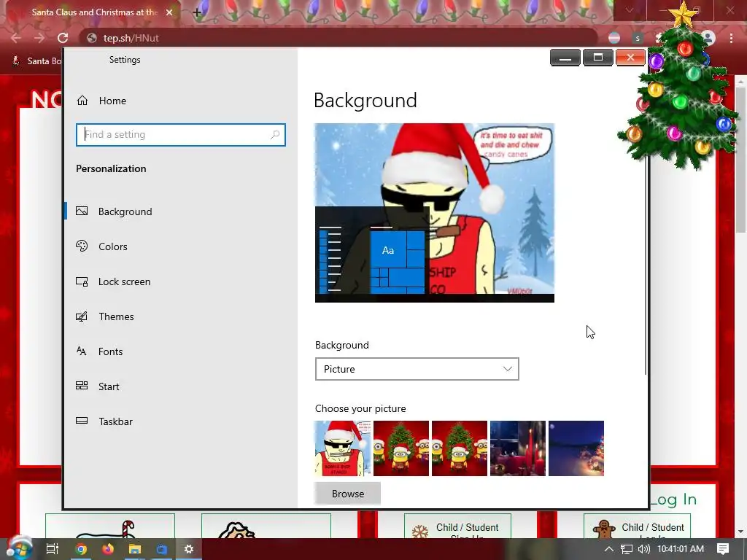Open Start settings page
The width and height of the screenshot is (747, 560).
(x=109, y=386)
